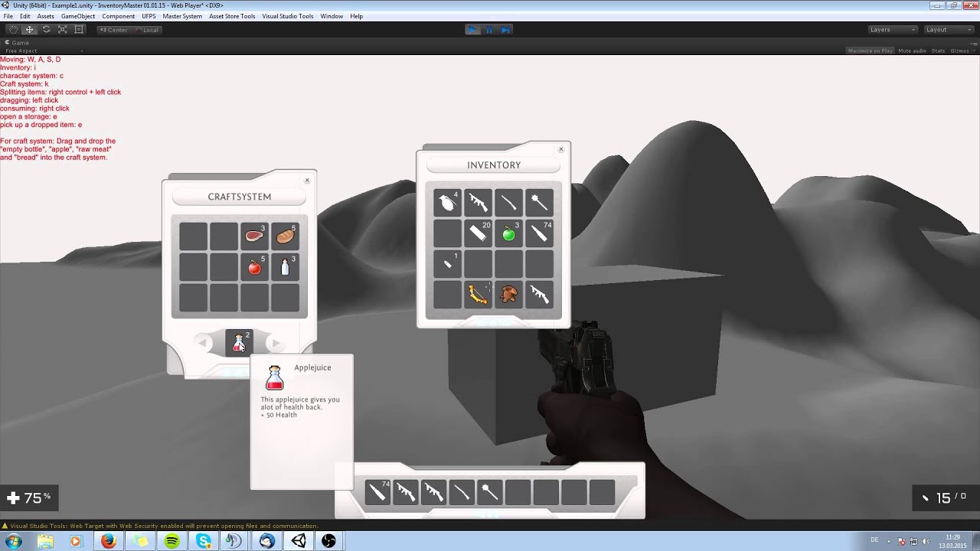
Task: Toggle the Center pivot mode
Action: click(114, 30)
